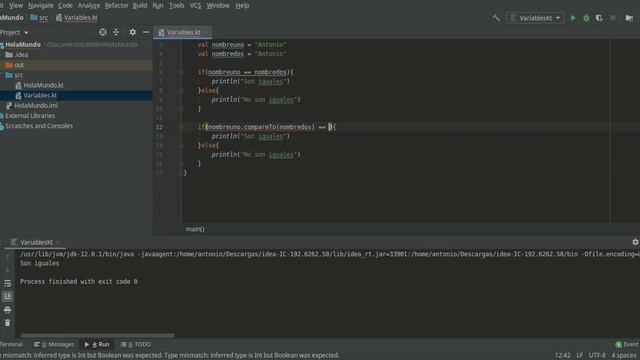Screen dimensions: 640x360
Task: Open the Messages tool window
Action: click(x=54, y=344)
